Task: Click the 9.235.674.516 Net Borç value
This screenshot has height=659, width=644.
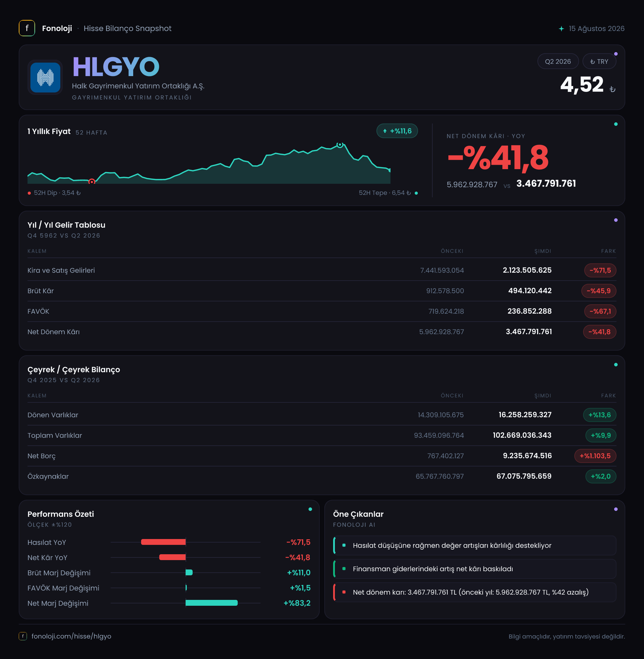Action: pos(527,456)
